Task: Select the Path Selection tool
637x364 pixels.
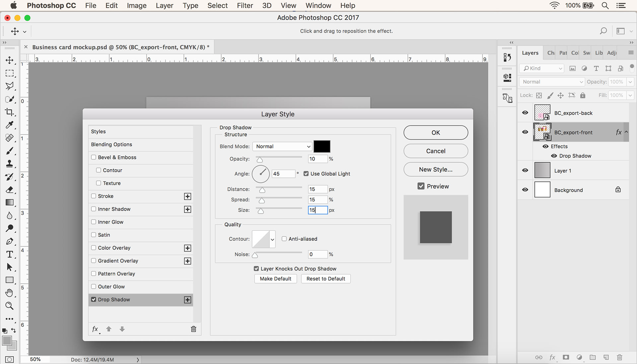Action: point(9,267)
